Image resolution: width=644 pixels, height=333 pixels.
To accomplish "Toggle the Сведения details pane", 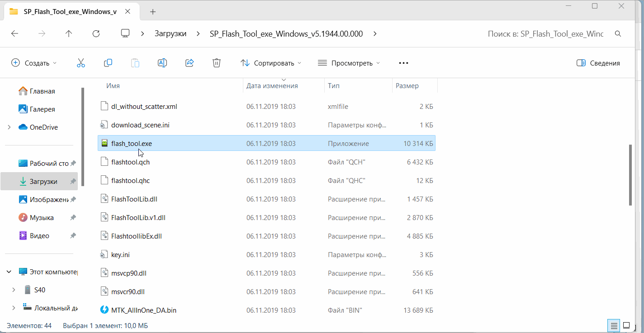I will 598,63.
